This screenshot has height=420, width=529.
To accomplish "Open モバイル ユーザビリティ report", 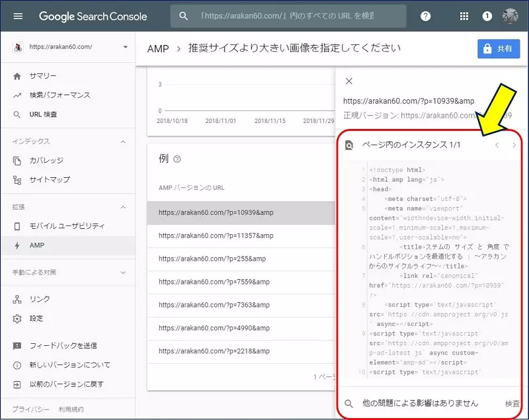I will tap(67, 226).
